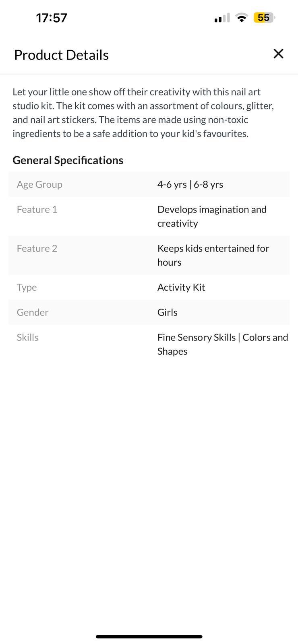Tap the 4-6 yrs | 6-8 yrs value
298x644 pixels.
(190, 184)
